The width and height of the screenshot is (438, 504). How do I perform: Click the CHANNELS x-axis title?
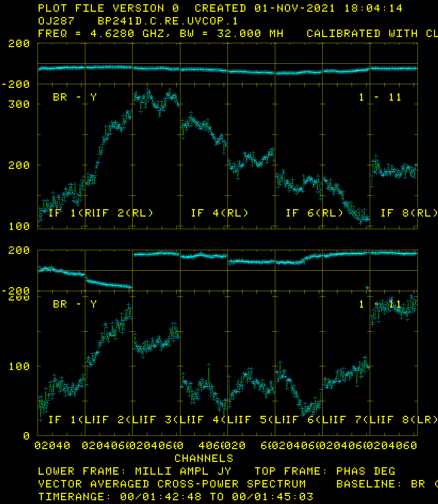point(204,458)
